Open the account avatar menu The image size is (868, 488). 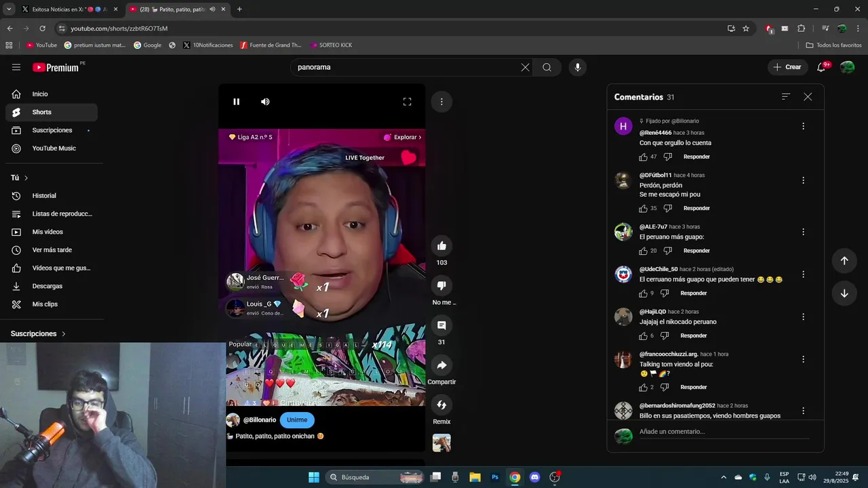[x=847, y=67]
